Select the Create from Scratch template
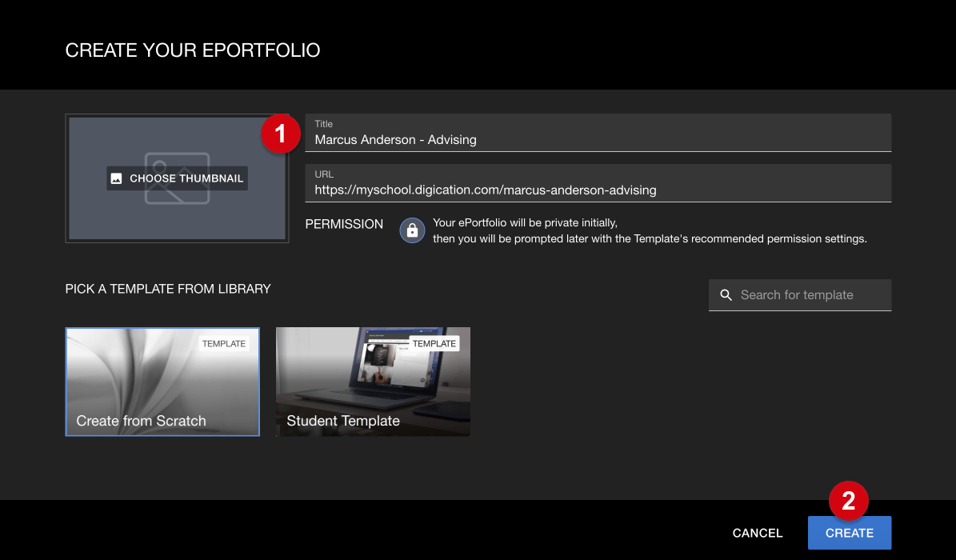Screen dimensions: 956x560 162,382
